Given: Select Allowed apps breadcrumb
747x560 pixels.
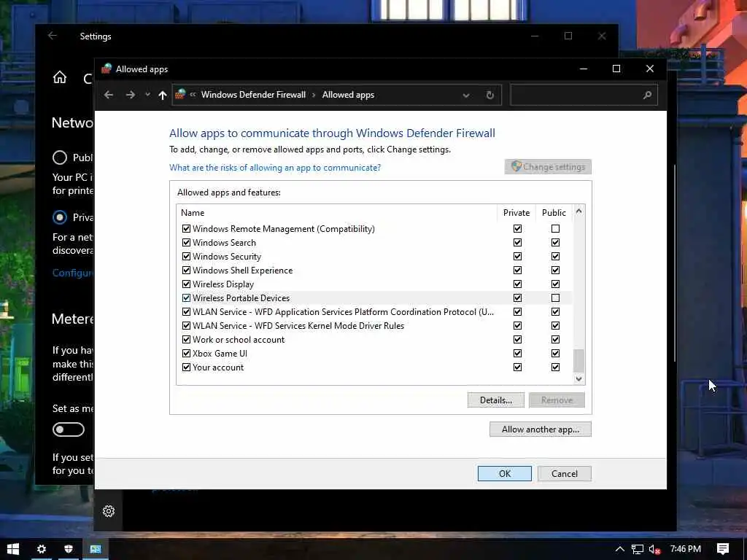Looking at the screenshot, I should pyautogui.click(x=348, y=95).
